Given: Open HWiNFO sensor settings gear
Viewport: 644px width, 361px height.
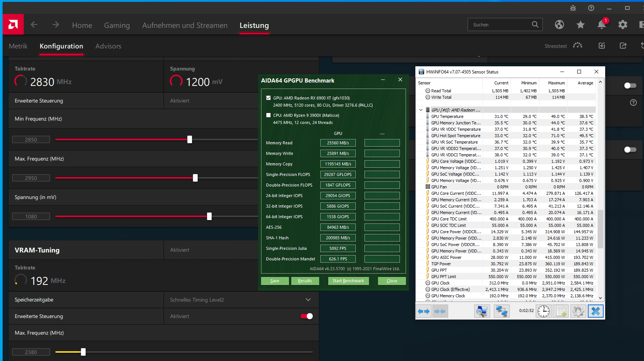Looking at the screenshot, I should tap(578, 311).
